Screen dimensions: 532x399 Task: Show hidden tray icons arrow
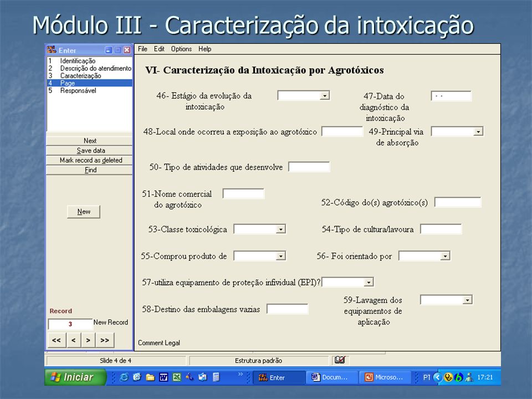[x=438, y=377]
